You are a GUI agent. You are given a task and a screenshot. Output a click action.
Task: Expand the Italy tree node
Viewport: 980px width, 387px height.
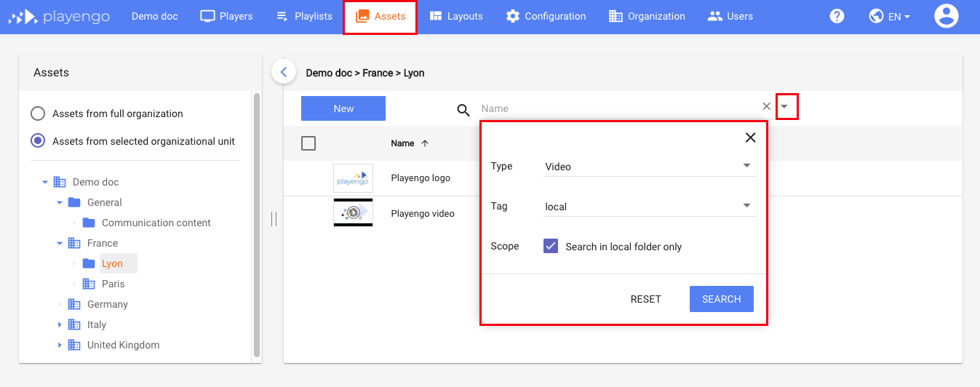pos(60,324)
